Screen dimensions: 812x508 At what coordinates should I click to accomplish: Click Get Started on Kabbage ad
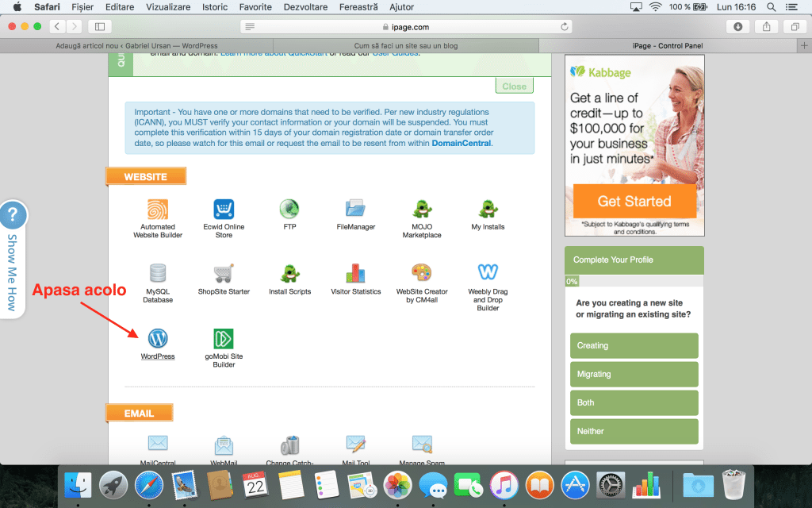tap(634, 201)
